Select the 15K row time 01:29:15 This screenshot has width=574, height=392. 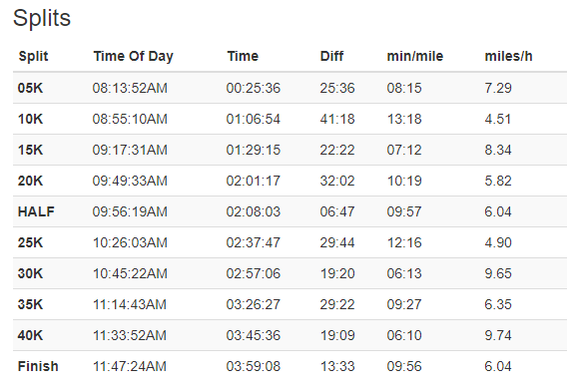254,150
